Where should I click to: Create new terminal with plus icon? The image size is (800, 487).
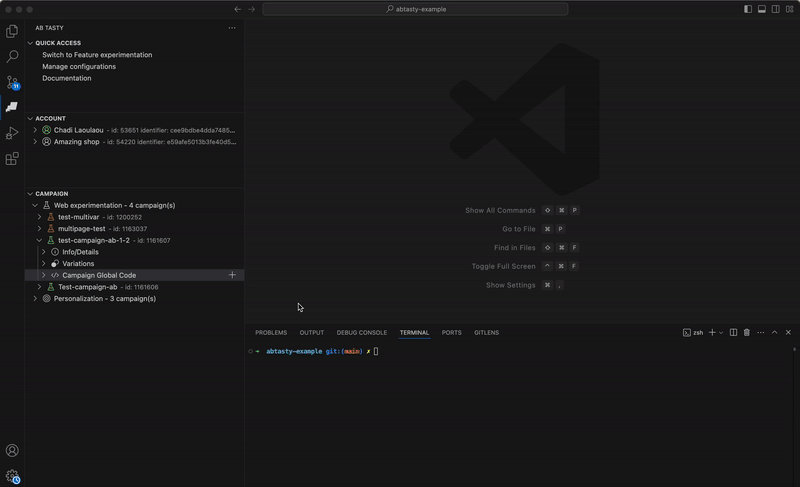point(712,332)
